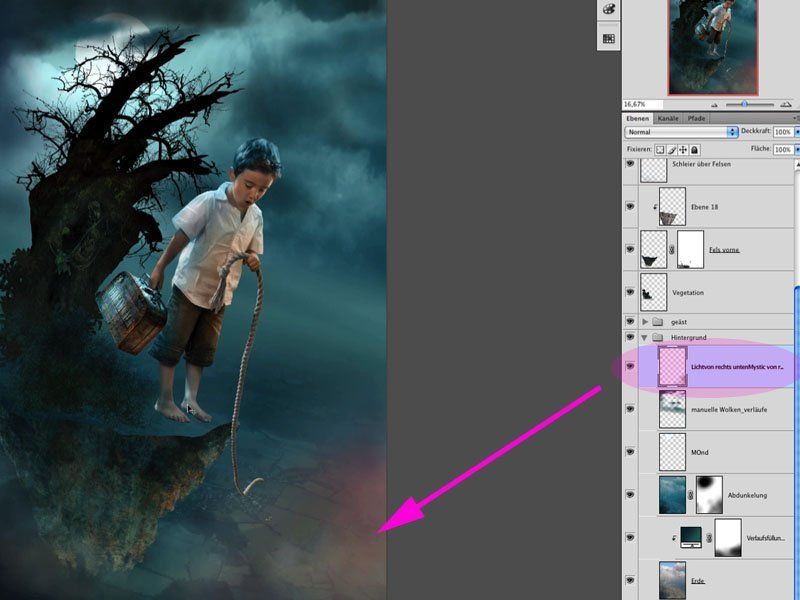Open the swatches grid panel icon
Viewport: 800px width, 600px height.
click(609, 38)
